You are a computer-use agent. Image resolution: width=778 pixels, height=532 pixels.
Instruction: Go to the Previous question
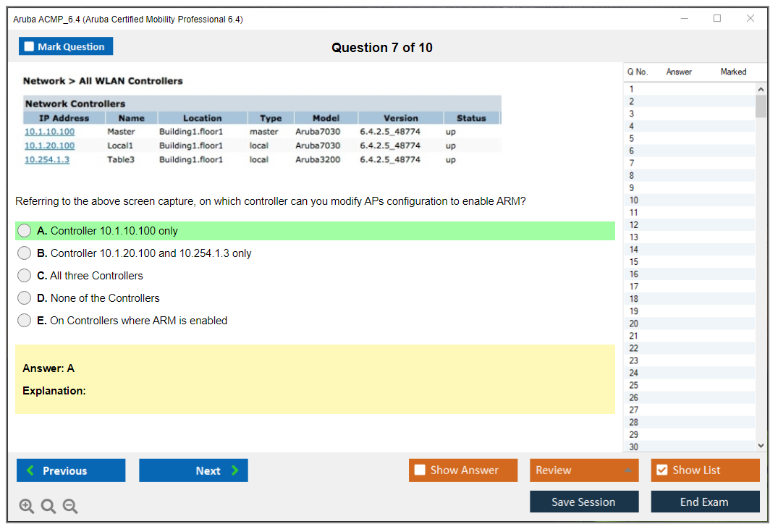(71, 470)
